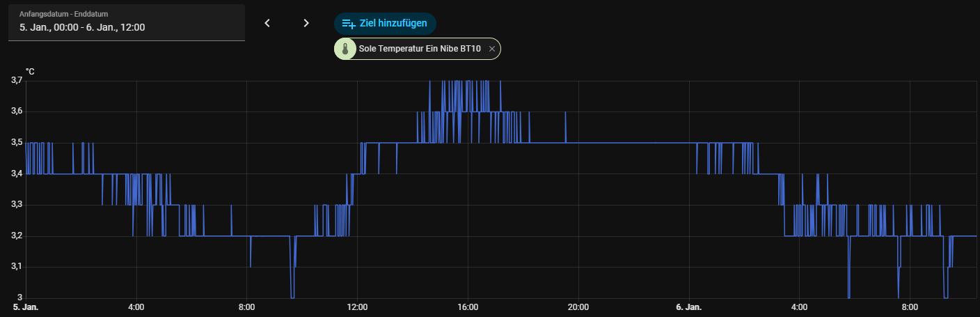Viewport: 980px width, 317px height.
Task: Click the thermometer icon in the entity chip
Action: pos(345,49)
